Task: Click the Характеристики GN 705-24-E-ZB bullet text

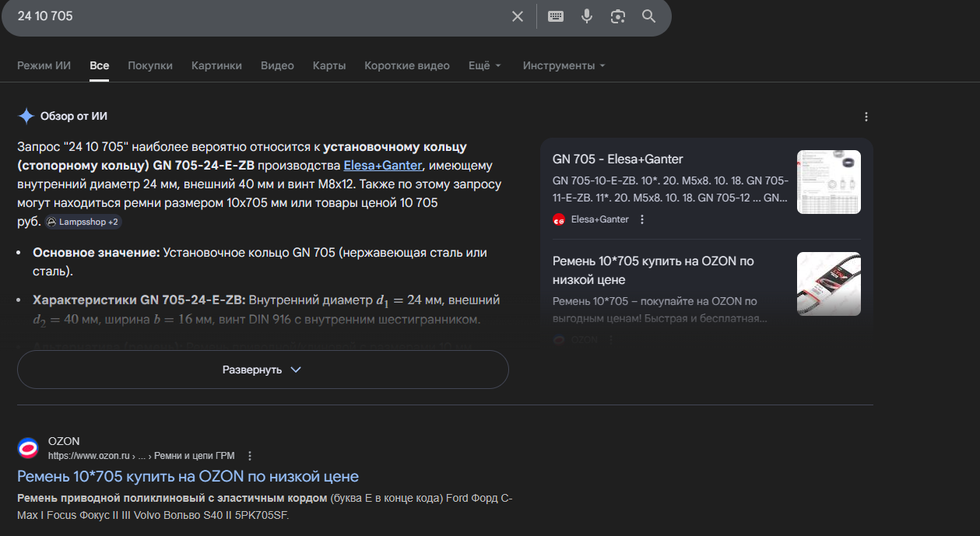Action: [266, 310]
